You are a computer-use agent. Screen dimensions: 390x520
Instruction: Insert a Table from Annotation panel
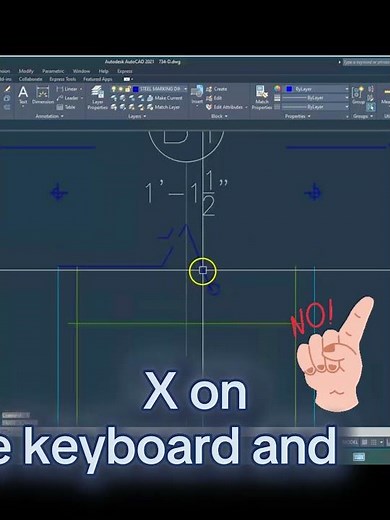click(66, 107)
